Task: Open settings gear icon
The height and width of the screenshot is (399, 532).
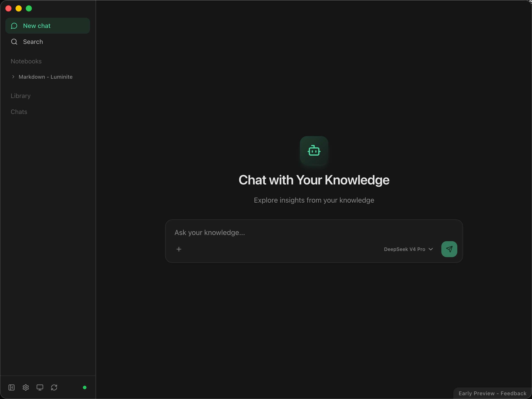Action: pos(26,387)
